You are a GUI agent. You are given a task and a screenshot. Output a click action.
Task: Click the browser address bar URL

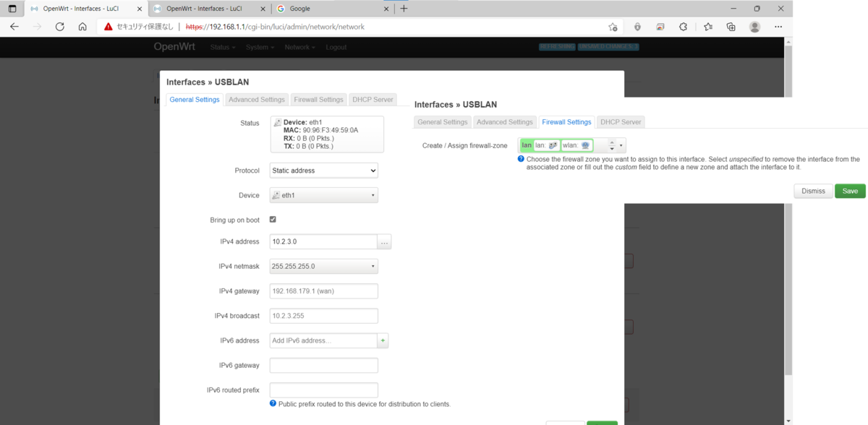coord(275,27)
